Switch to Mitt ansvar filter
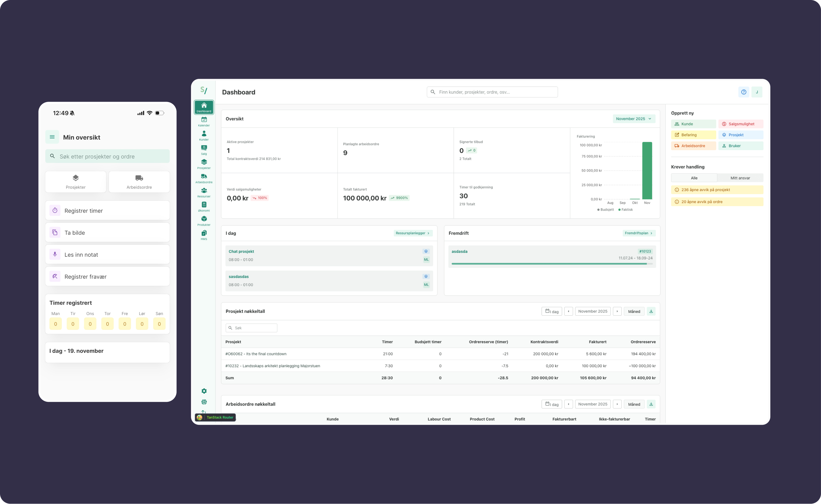The height and width of the screenshot is (504, 821). click(x=740, y=178)
